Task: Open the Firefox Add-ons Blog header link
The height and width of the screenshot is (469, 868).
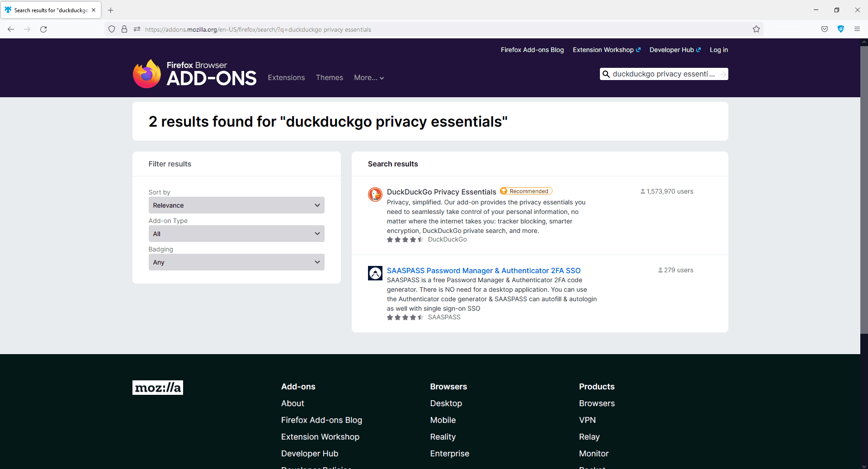Action: (532, 50)
